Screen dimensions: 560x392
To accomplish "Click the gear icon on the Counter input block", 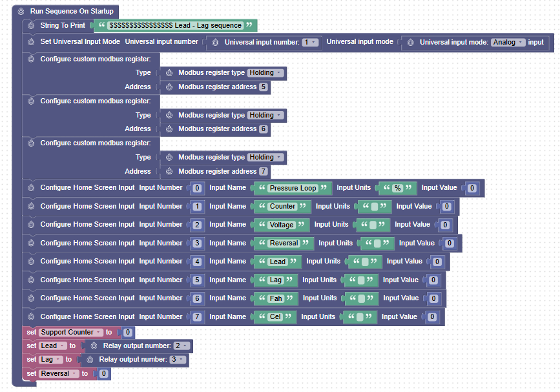I will [x=30, y=207].
